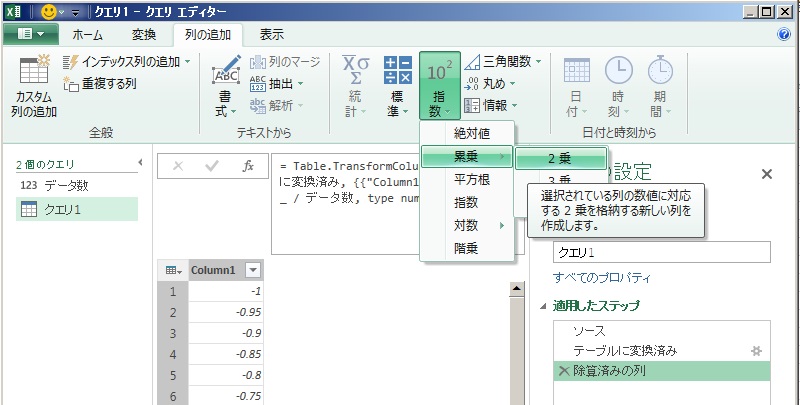Choose 指数 from the dropdown menu list
800x405 pixels.
pos(467,202)
